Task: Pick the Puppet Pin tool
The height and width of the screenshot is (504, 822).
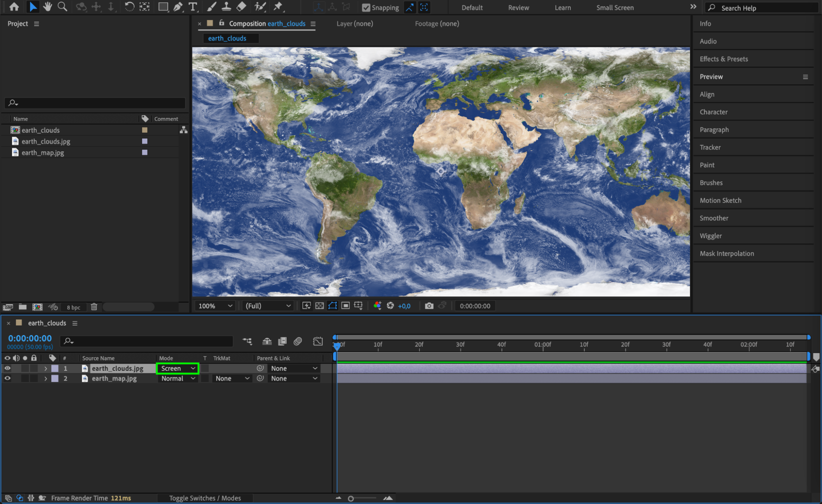Action: click(278, 7)
